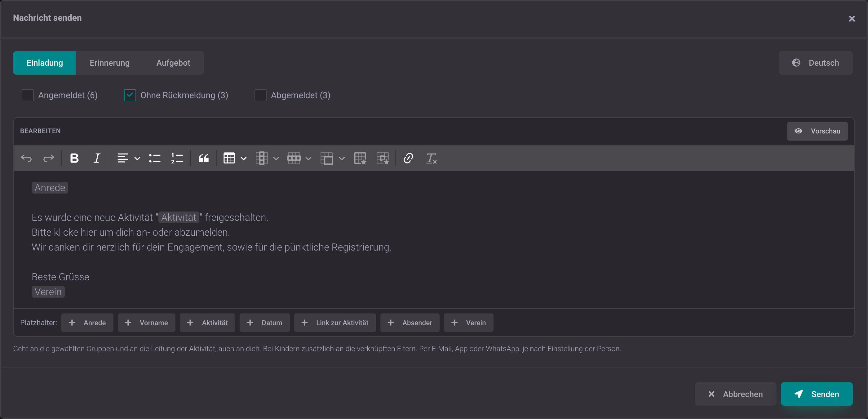Click the table column icon
The image size is (868, 419).
click(261, 158)
